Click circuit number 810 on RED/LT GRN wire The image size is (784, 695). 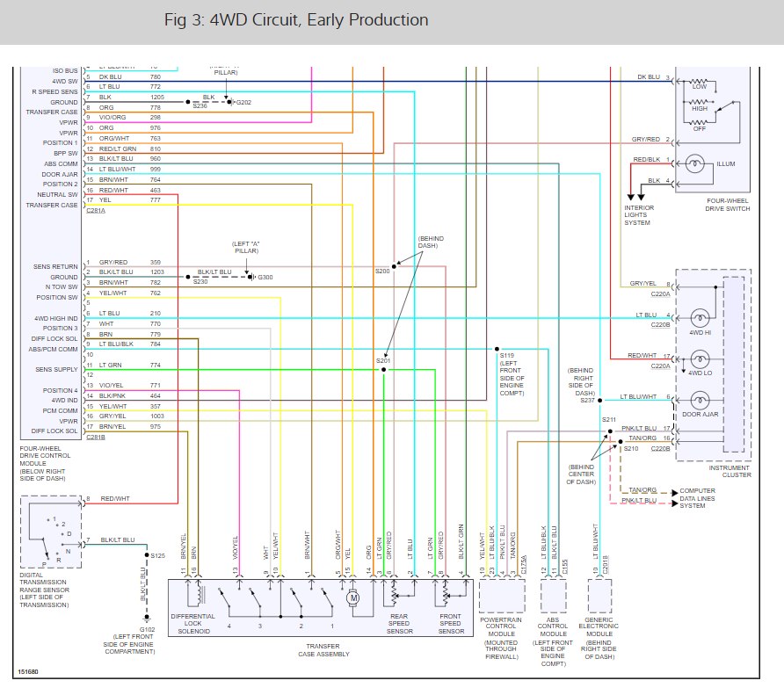[155, 149]
